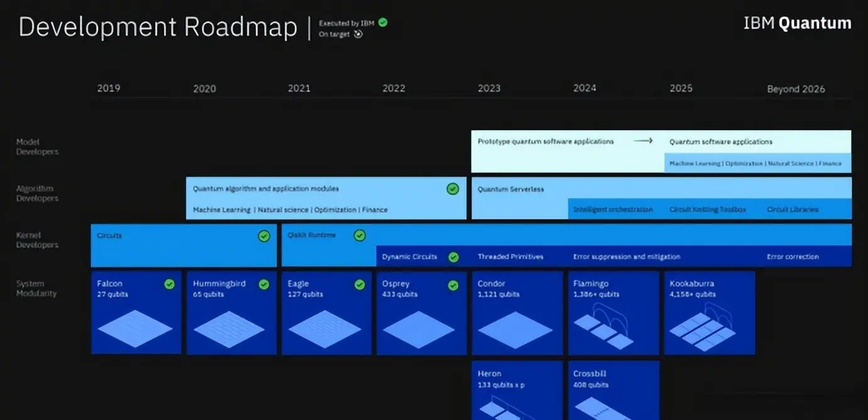
Task: Click the Error suppression and mitigation label
Action: pyautogui.click(x=627, y=257)
